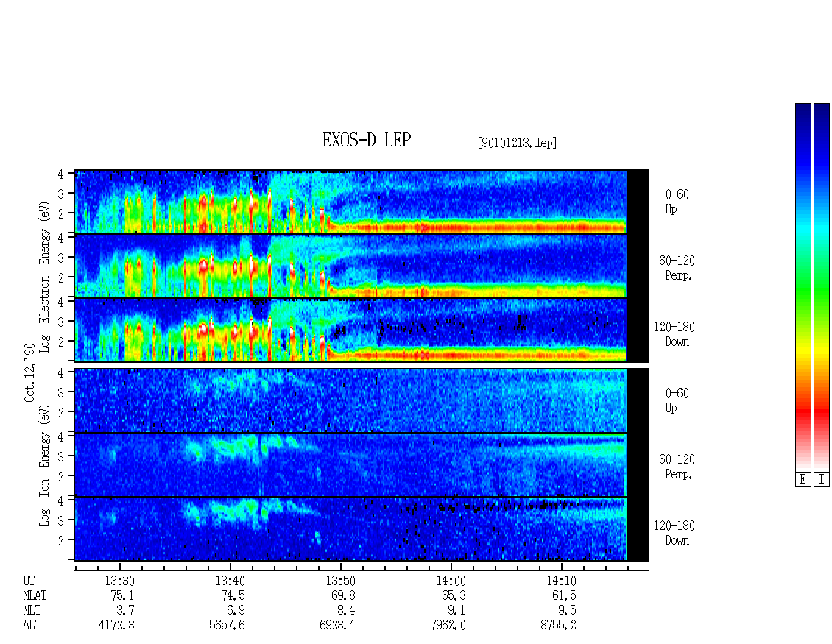This screenshot has height=644, width=832.
Task: Click the MLT value 9.1
Action: point(456,611)
